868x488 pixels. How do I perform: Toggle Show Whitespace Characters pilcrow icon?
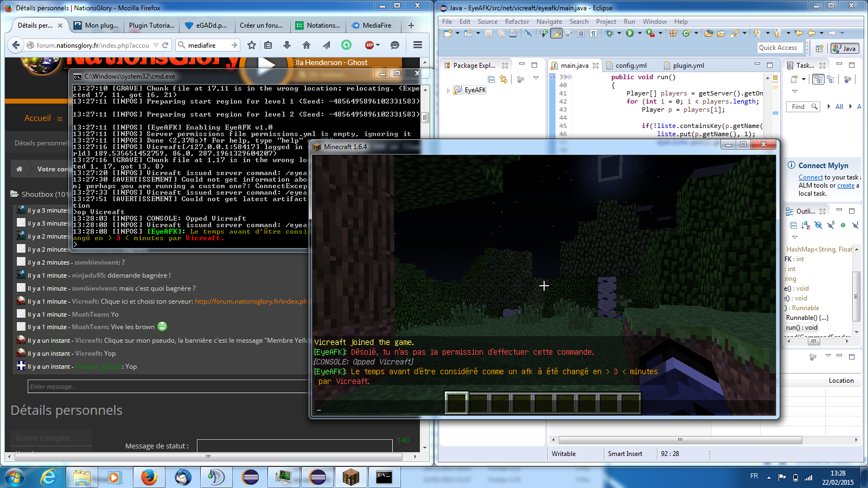593,33
